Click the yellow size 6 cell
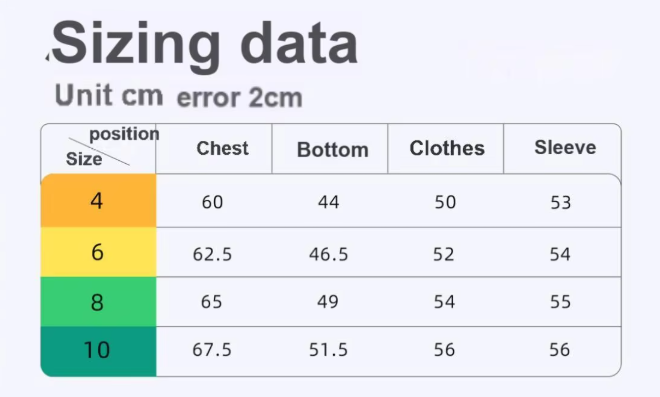The width and height of the screenshot is (660, 397). pyautogui.click(x=98, y=252)
